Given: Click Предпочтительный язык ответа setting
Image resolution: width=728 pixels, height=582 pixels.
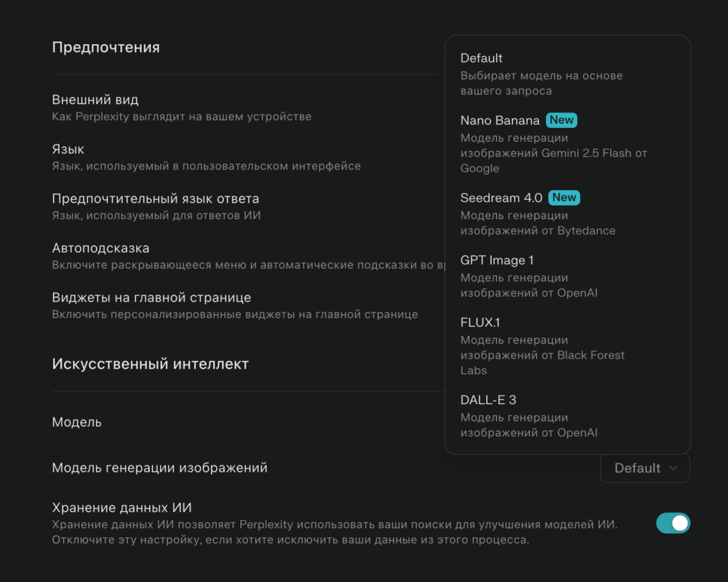Looking at the screenshot, I should point(156,199).
